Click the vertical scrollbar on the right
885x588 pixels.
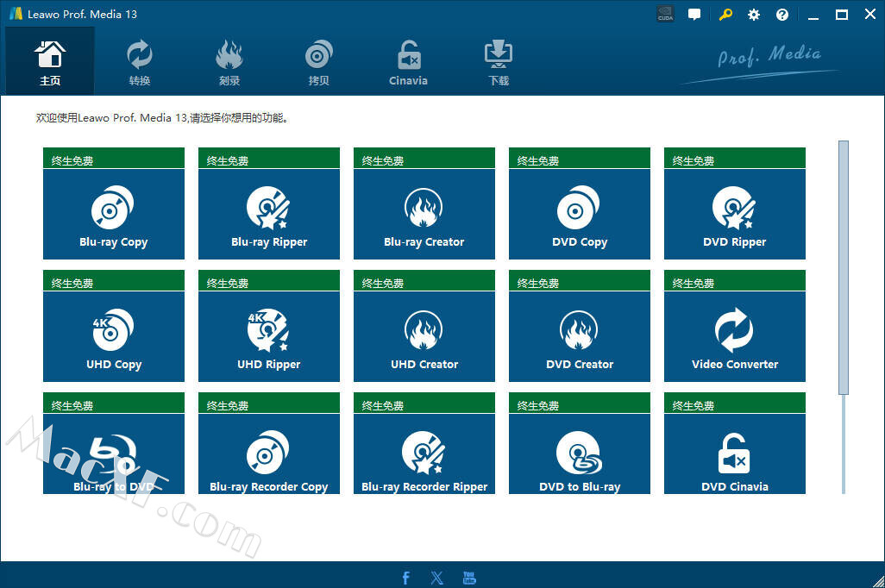tap(844, 267)
